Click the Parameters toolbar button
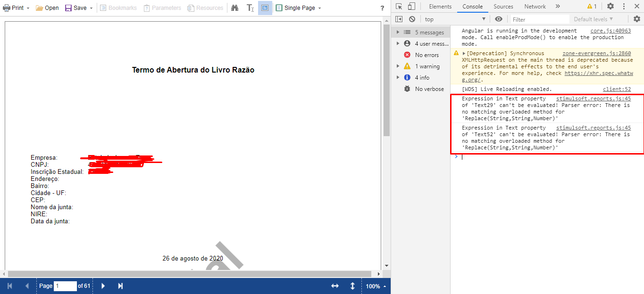Viewport: 644px width, 294px height. 162,8
